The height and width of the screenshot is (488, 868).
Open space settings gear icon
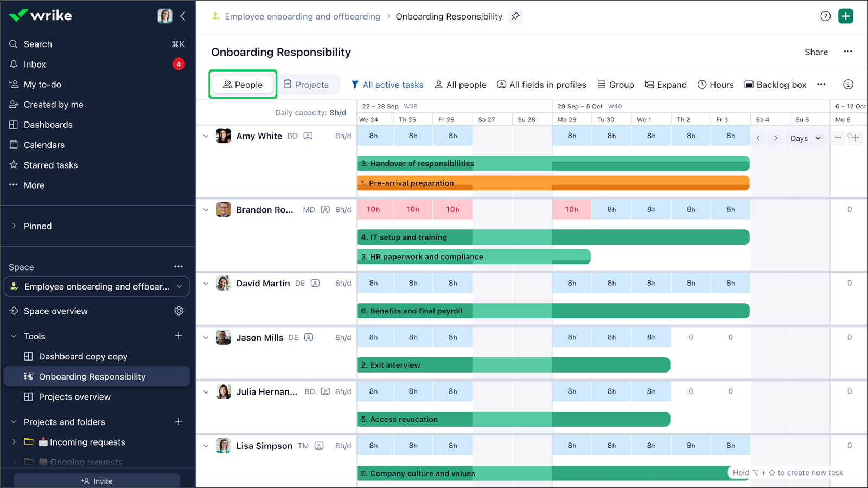pyautogui.click(x=178, y=311)
